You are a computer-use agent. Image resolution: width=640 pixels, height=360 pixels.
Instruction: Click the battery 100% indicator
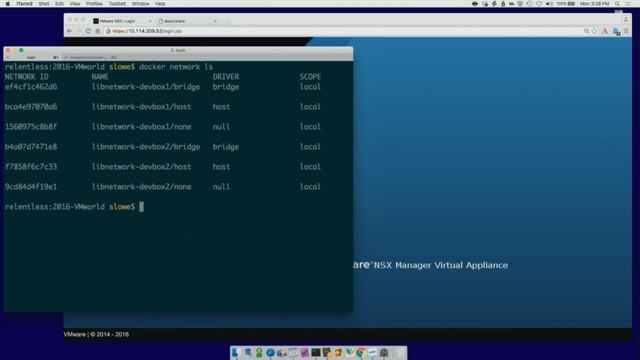point(566,4)
